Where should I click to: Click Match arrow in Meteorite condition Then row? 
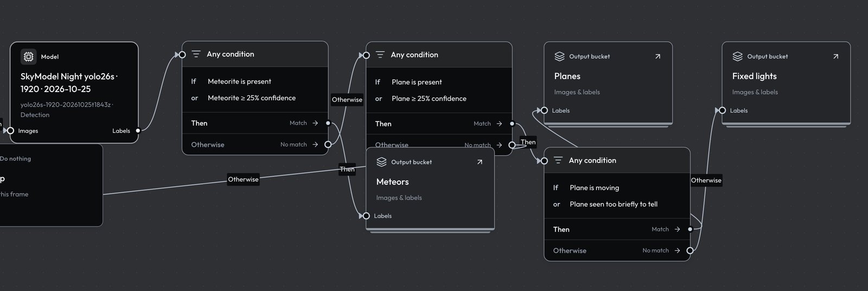click(315, 123)
